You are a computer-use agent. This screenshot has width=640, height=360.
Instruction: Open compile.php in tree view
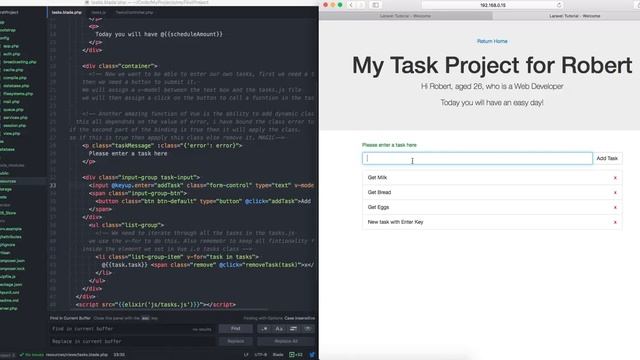coord(15,78)
